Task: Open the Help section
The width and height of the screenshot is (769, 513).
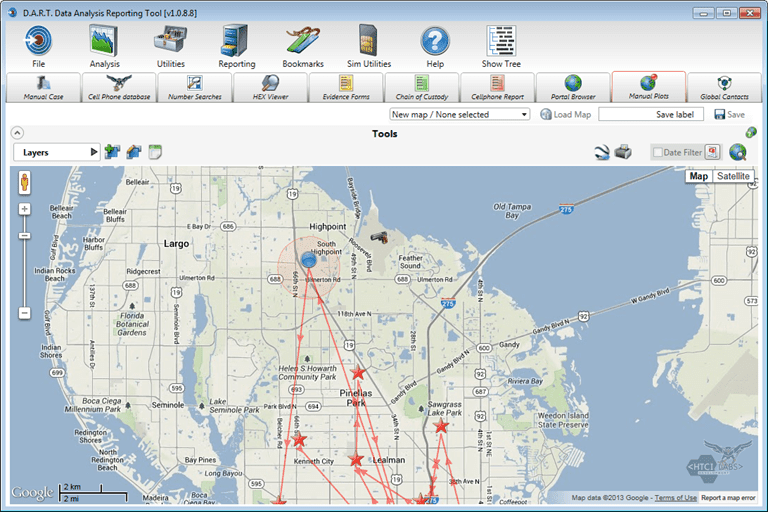Action: [435, 41]
